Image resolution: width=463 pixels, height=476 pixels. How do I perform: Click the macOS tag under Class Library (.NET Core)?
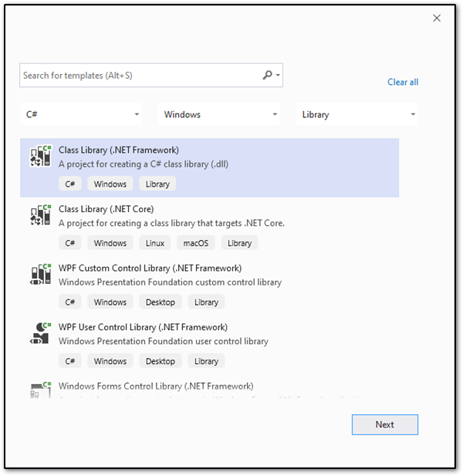[x=196, y=243]
